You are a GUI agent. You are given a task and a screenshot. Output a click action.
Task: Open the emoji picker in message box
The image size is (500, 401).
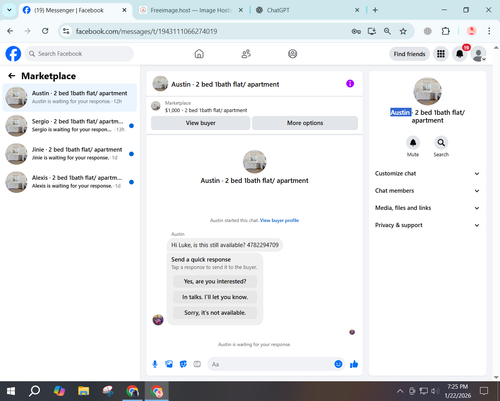pyautogui.click(x=338, y=364)
